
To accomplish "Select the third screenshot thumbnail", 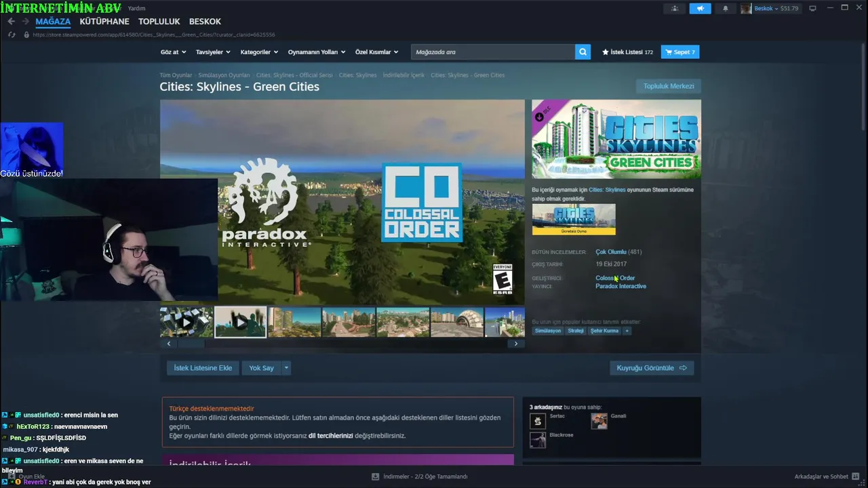I will [294, 323].
